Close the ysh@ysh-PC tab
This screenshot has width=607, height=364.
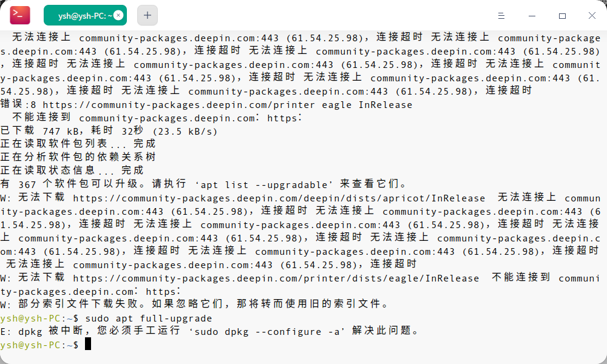[118, 15]
